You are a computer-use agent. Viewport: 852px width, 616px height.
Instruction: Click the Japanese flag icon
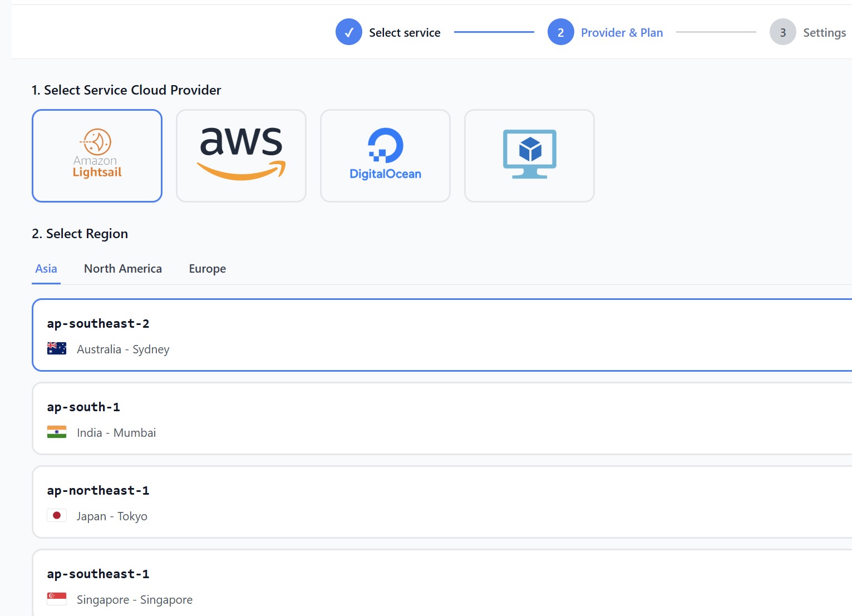tap(57, 515)
